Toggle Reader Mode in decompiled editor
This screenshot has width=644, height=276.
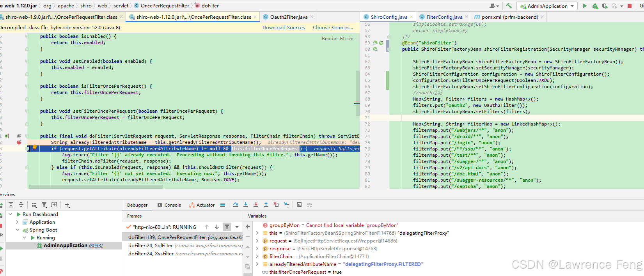tap(337, 38)
